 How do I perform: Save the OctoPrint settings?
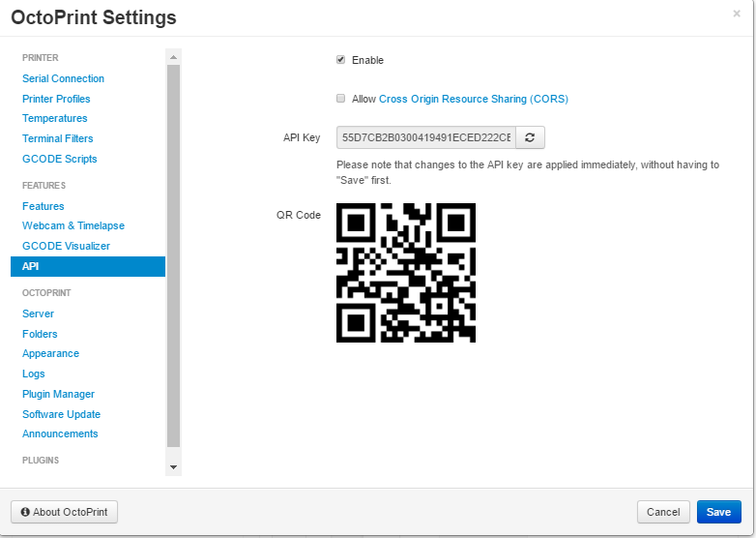tap(719, 512)
